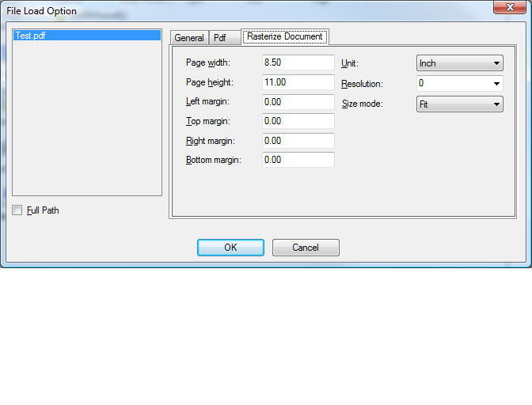The image size is (532, 405).
Task: Click the Bottom margin input field
Action: click(x=298, y=160)
